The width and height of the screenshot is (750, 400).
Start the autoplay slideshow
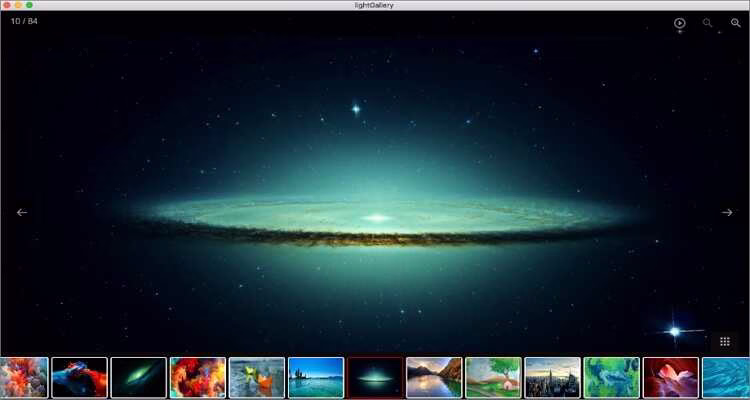[x=679, y=23]
